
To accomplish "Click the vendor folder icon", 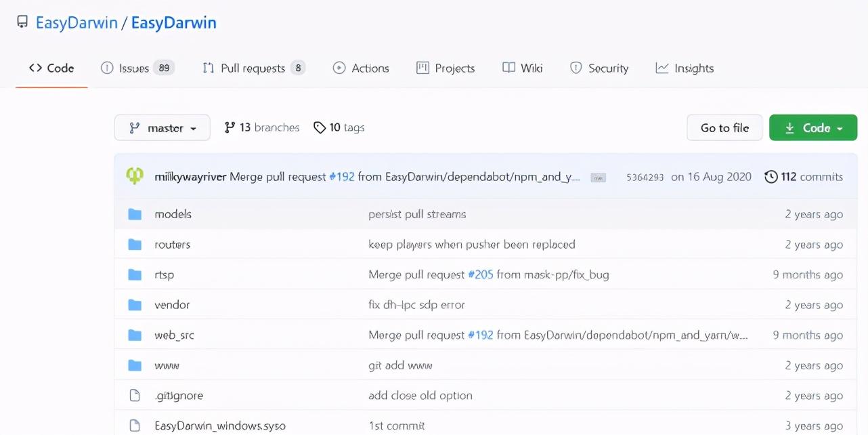I will [x=135, y=305].
